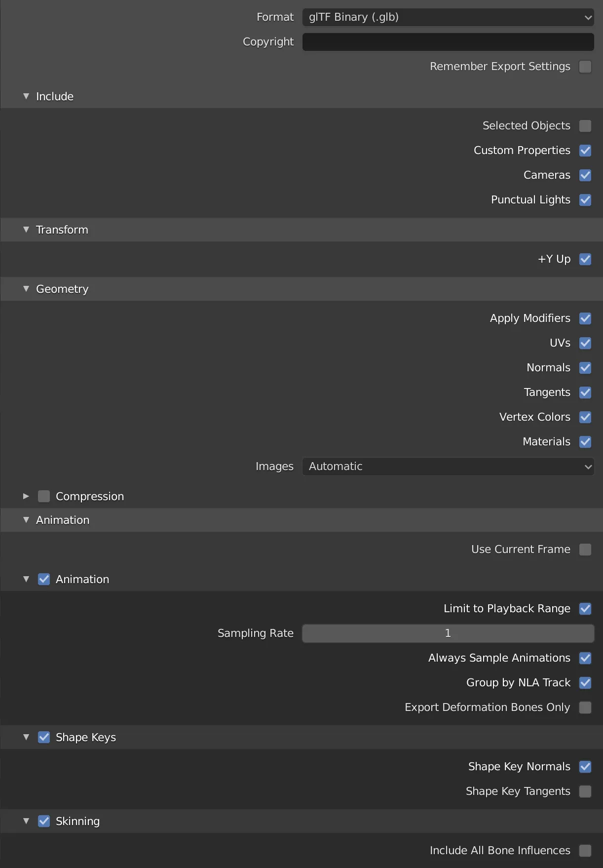
Task: Open the Images dropdown
Action: point(448,466)
